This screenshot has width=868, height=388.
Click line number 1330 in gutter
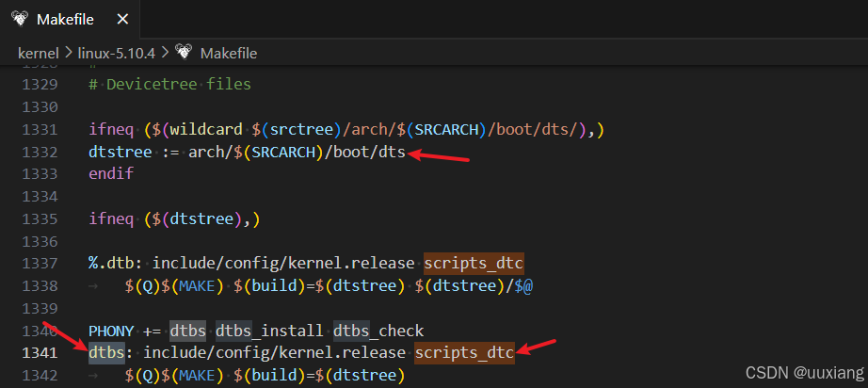40,106
